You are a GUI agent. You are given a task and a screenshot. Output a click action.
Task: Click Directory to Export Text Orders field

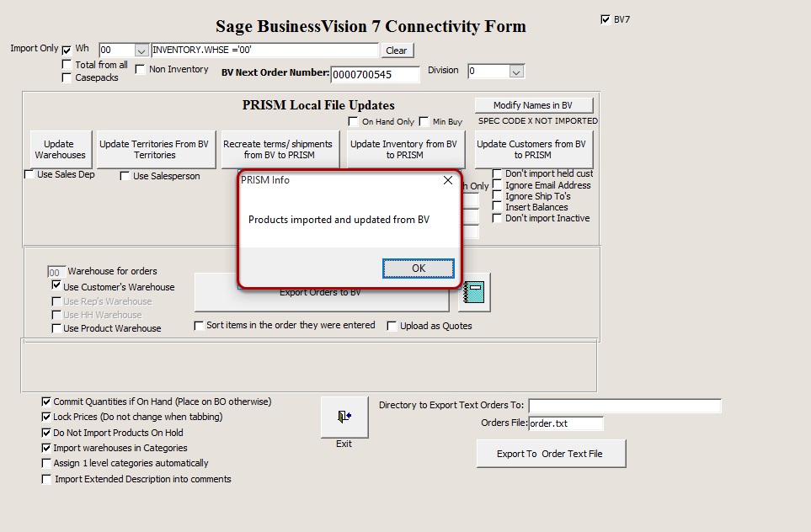point(625,406)
